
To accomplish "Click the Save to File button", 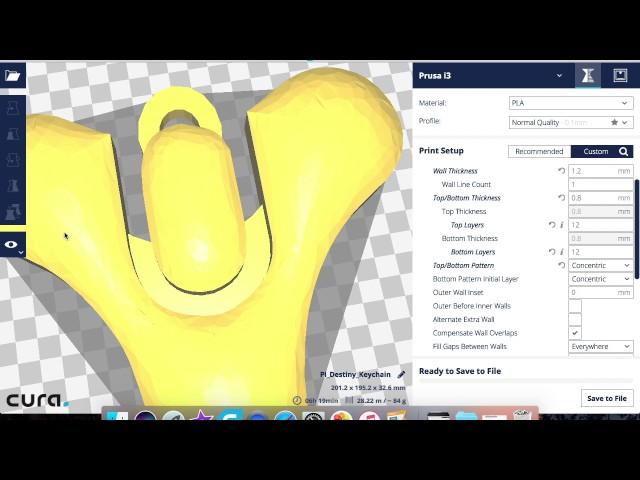I will (607, 398).
